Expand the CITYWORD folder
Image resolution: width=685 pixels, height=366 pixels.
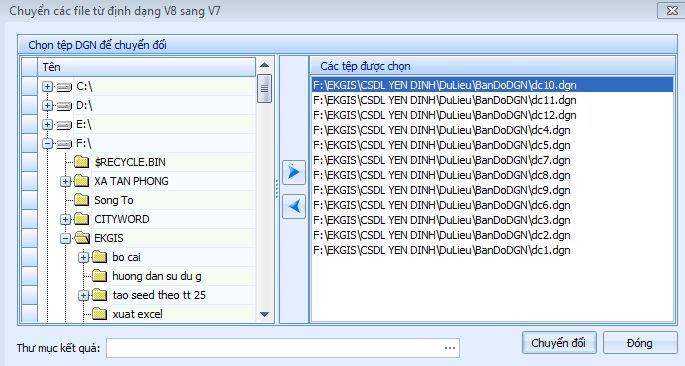(x=65, y=219)
